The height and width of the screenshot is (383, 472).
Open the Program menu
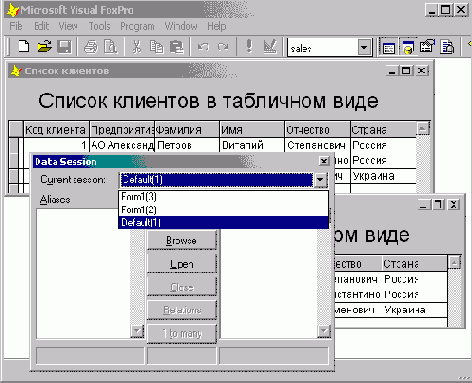coord(137,26)
